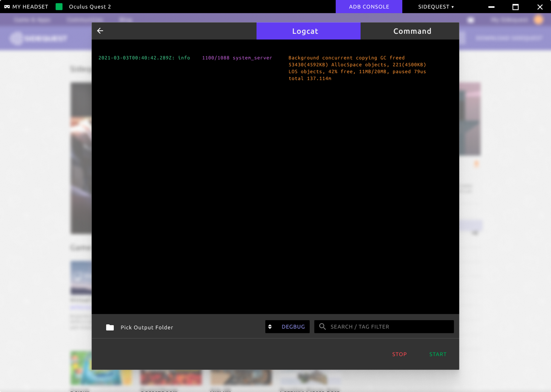Viewport: 551px width, 392px height.
Task: Click the MY HEADSET label
Action: (x=30, y=7)
